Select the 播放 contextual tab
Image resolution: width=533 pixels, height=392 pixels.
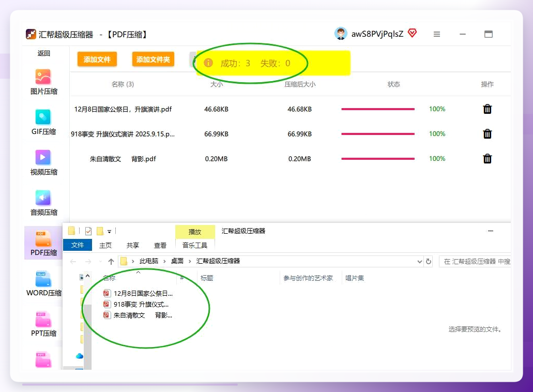(x=195, y=232)
